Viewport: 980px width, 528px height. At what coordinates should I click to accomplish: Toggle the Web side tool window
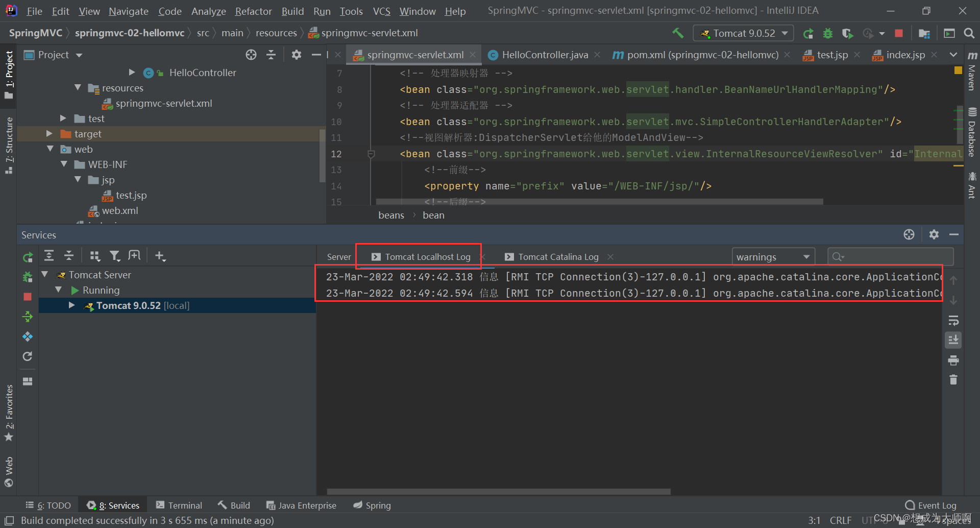coord(9,472)
